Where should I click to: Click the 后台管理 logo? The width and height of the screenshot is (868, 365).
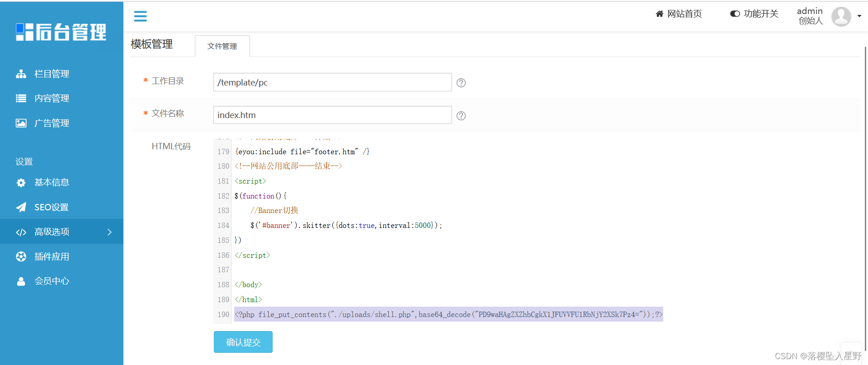tap(61, 32)
